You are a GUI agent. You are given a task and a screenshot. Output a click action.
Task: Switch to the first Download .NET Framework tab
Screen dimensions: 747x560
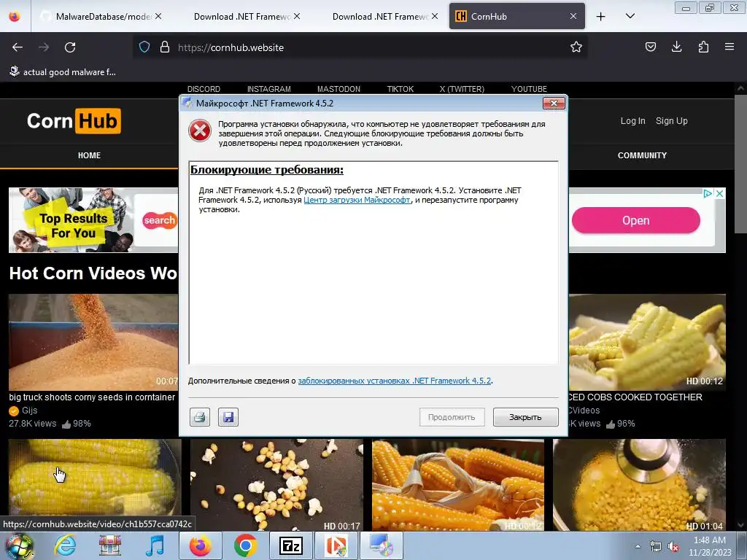(x=241, y=17)
